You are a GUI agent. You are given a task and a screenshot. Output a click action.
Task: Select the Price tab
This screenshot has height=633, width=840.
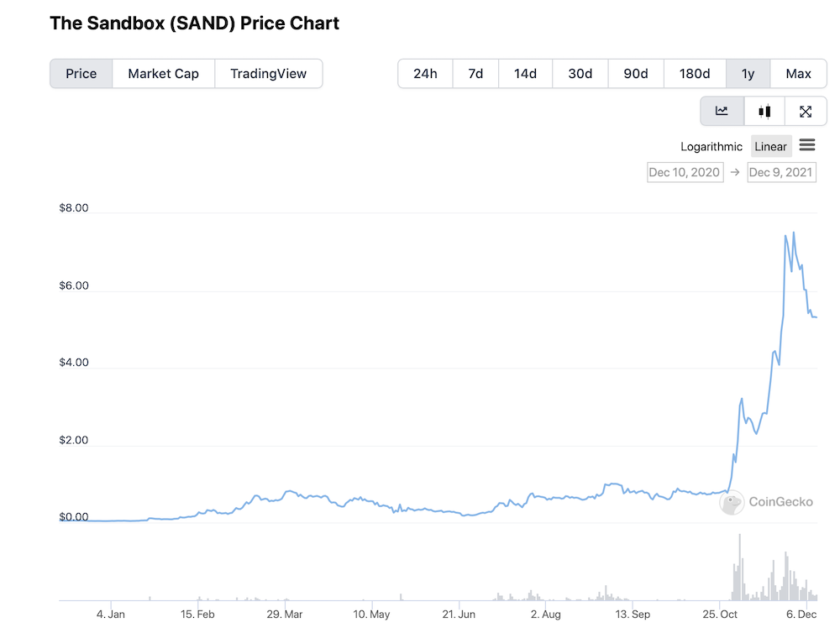point(81,73)
